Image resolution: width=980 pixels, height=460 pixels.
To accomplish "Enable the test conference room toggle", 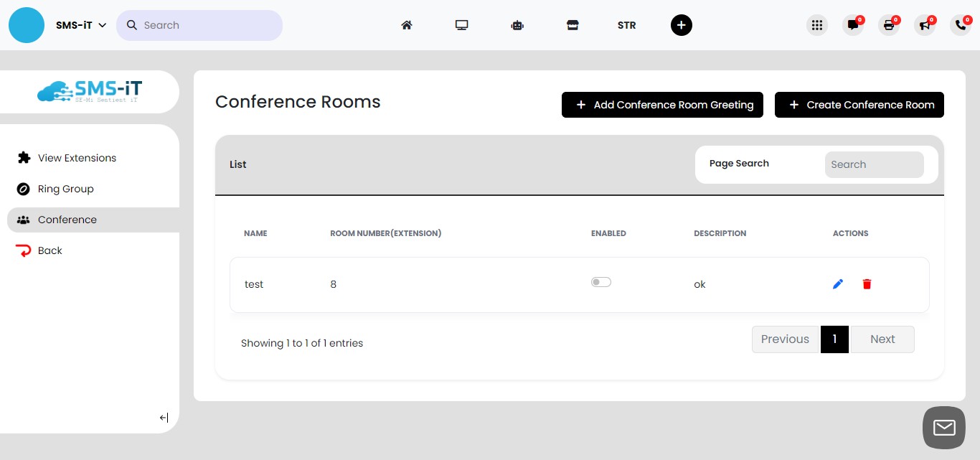I will 600,281.
